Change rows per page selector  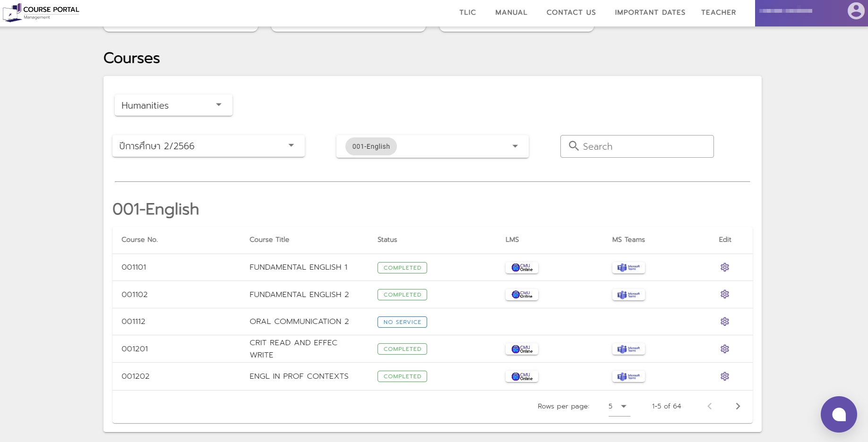[x=618, y=406]
